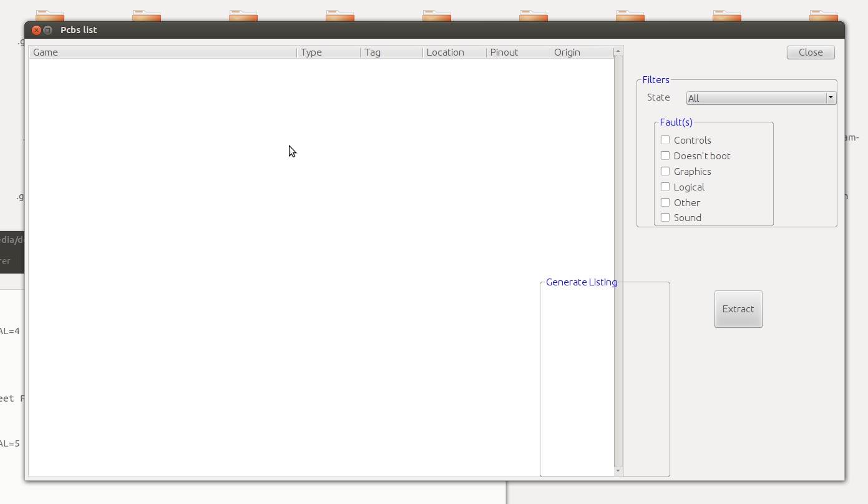Image resolution: width=868 pixels, height=504 pixels.
Task: Sort list by the Tag column header
Action: coord(392,52)
